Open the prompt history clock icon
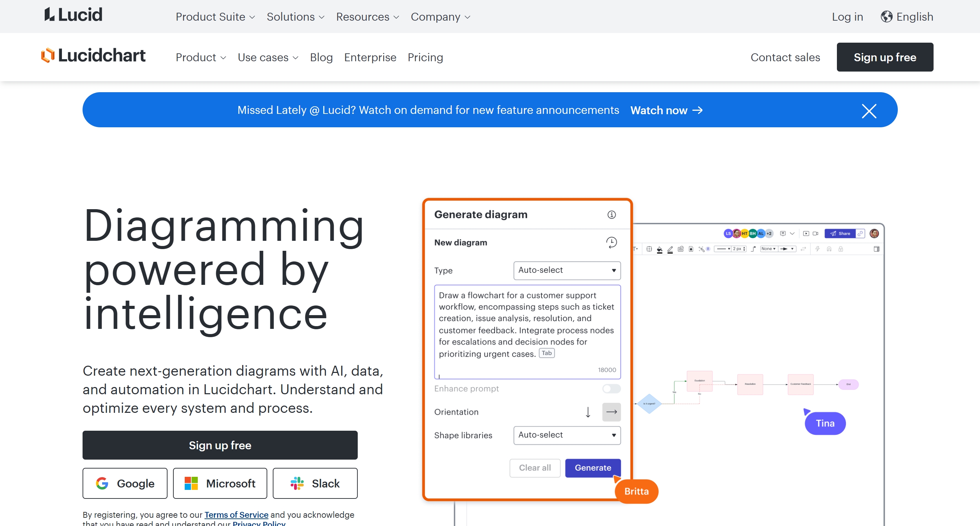 (x=611, y=243)
